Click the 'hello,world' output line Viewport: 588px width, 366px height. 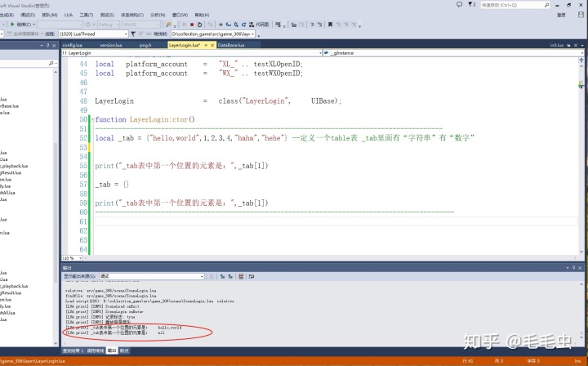click(x=123, y=328)
